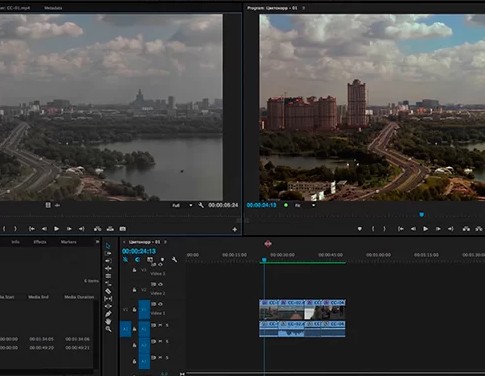Select the Slip tool
This screenshot has width=485, height=376.
[108, 299]
